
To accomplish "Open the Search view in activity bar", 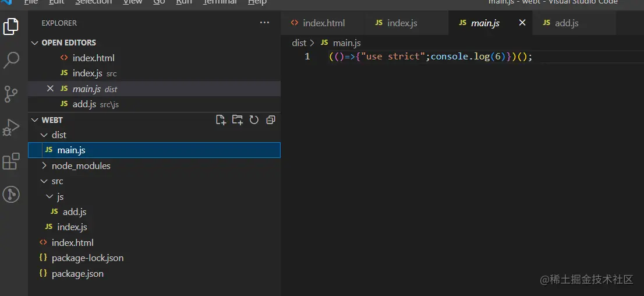I will click(x=11, y=59).
